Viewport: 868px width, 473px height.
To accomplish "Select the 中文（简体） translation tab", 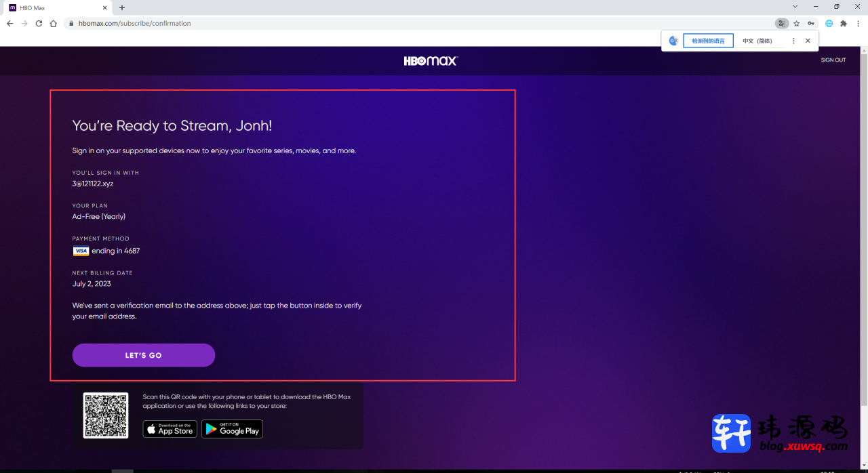I will (x=757, y=41).
